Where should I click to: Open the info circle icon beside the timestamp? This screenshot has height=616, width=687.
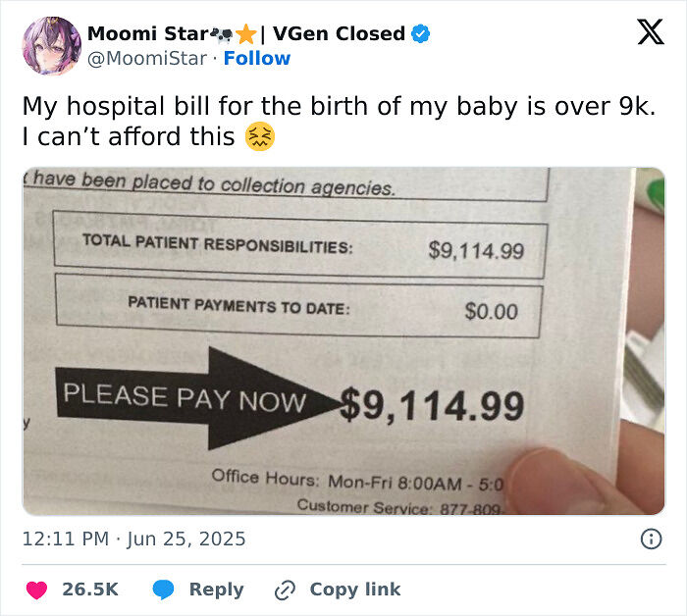650,539
